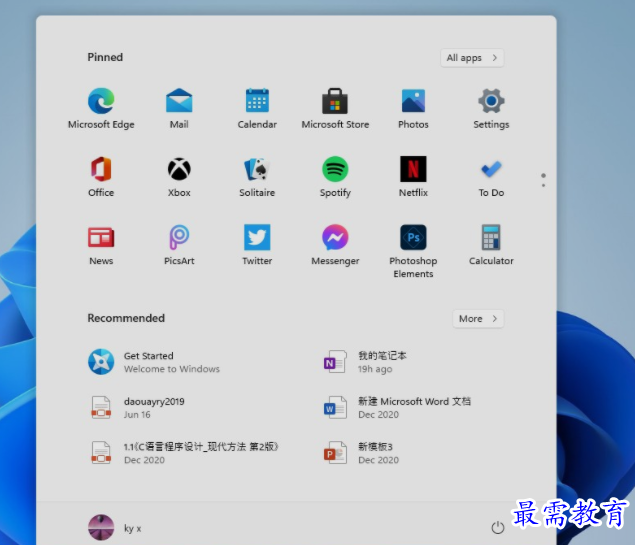Open the Twitter app
This screenshot has width=635, height=545.
tap(257, 245)
